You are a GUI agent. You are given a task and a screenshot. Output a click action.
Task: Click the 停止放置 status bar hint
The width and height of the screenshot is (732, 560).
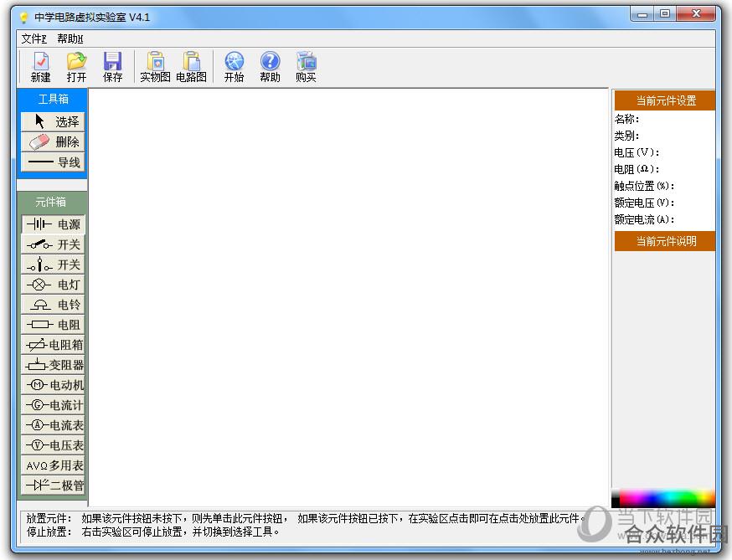pos(152,532)
